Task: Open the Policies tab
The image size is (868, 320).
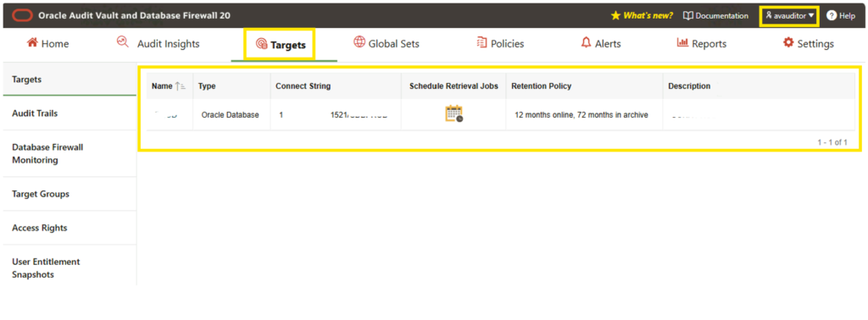Action: (500, 44)
